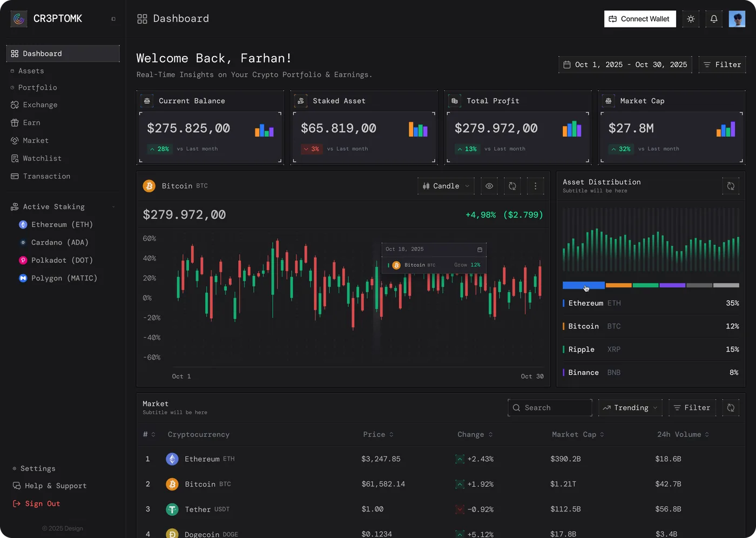Open the Candle chart type dropdown
Screen dimensions: 756x538
(x=446, y=186)
